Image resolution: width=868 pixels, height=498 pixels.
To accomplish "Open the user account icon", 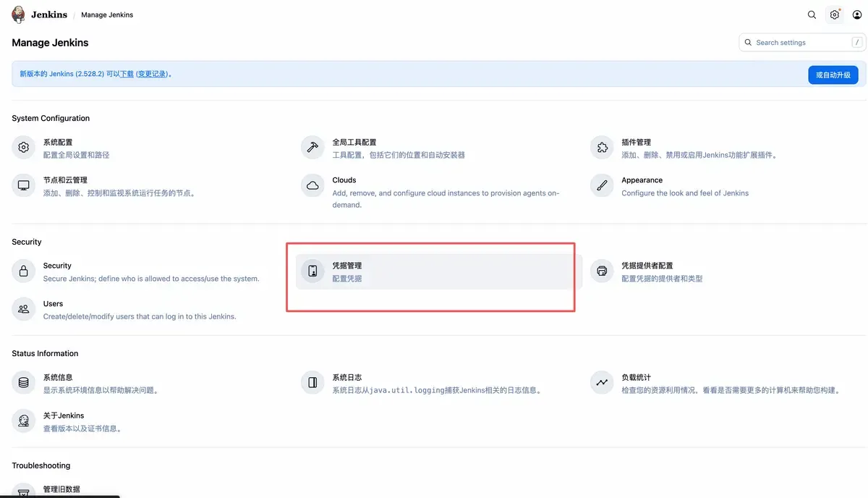I will [x=857, y=14].
